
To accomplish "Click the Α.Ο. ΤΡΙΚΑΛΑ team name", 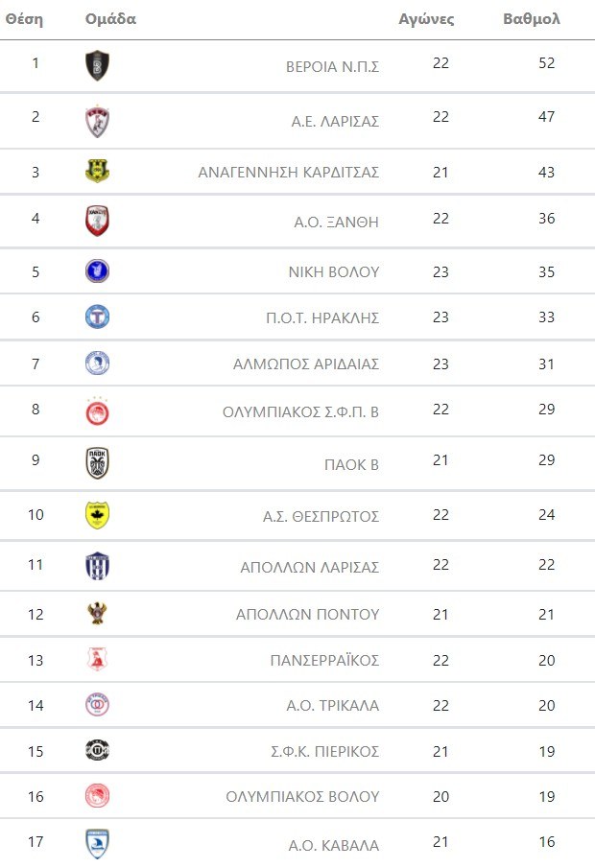I will click(333, 706).
